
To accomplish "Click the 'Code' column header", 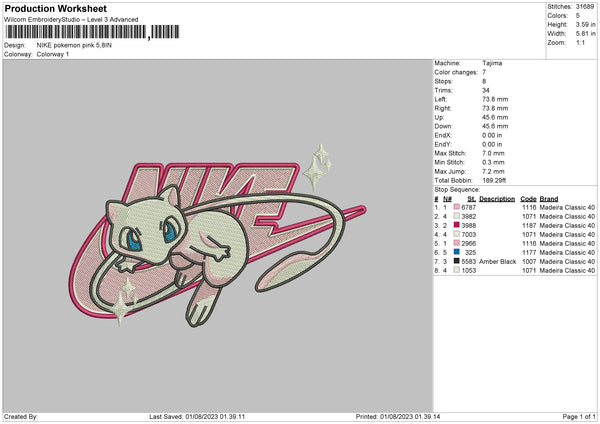I will [x=528, y=199].
